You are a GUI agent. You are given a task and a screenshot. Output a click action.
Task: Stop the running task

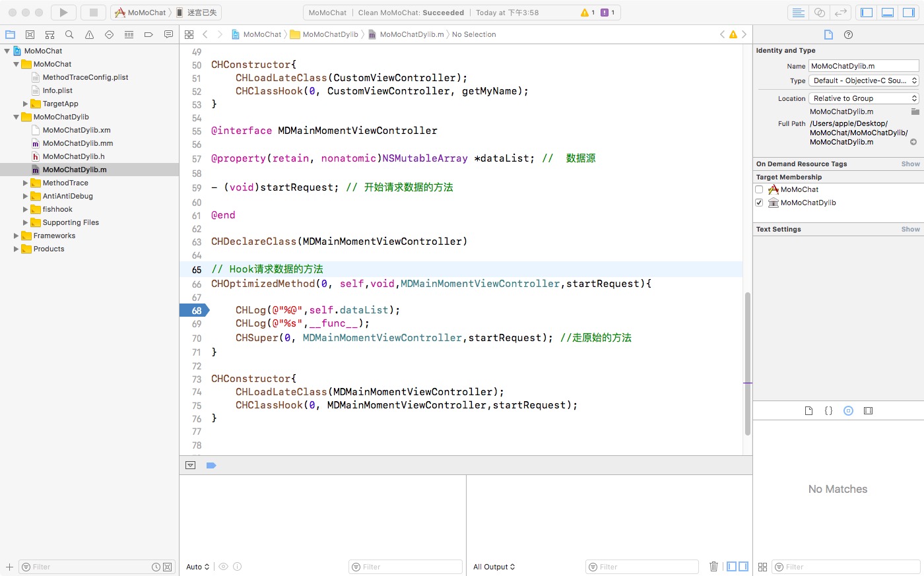93,13
